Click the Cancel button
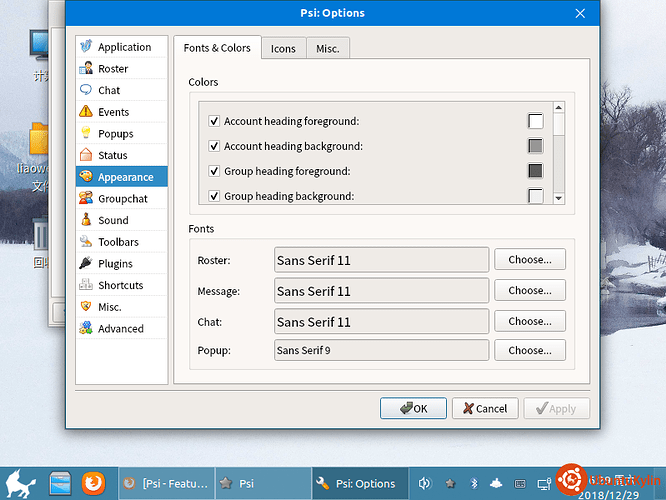Screen dimensions: 666x500 (x=485, y=408)
